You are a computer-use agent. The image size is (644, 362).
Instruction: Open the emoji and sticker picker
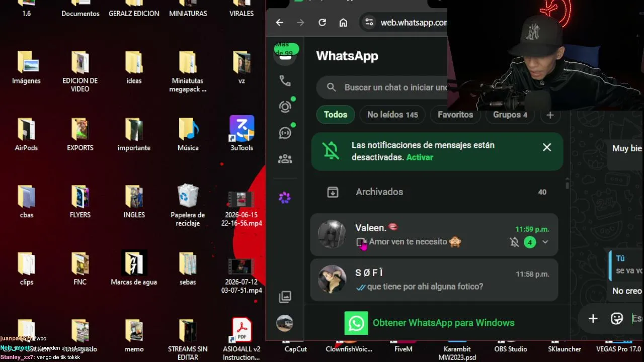[617, 319]
